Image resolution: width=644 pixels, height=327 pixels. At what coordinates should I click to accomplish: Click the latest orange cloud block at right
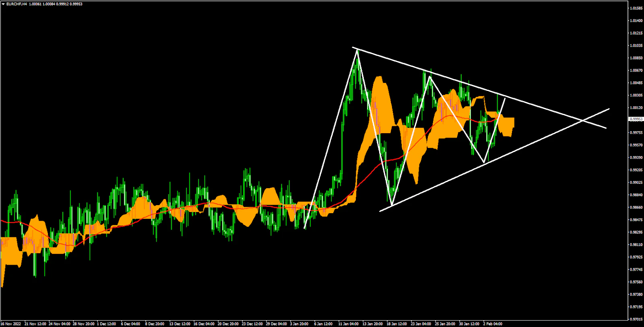point(507,126)
